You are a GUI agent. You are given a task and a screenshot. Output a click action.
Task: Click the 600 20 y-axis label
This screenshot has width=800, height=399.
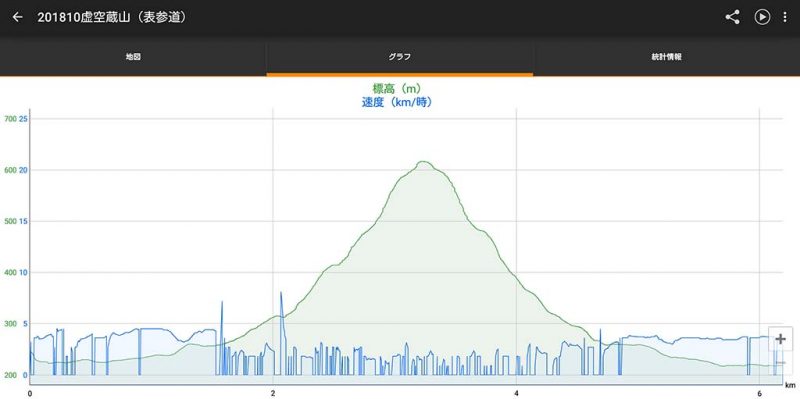point(16,170)
